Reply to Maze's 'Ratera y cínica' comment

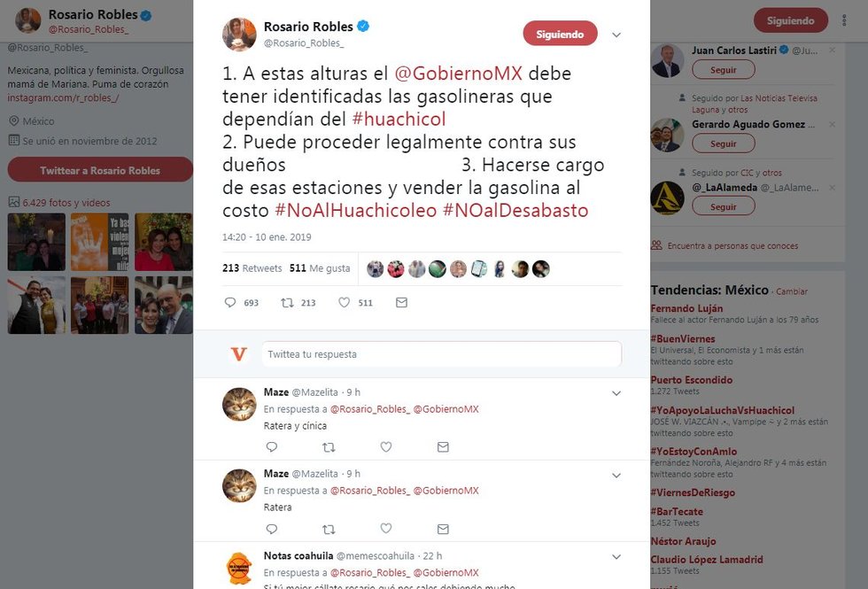pos(272,446)
